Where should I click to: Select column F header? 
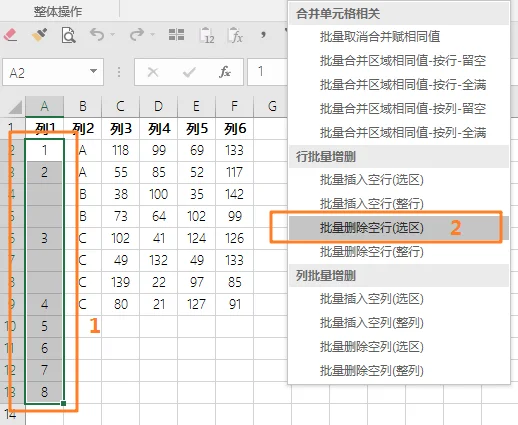(x=234, y=106)
